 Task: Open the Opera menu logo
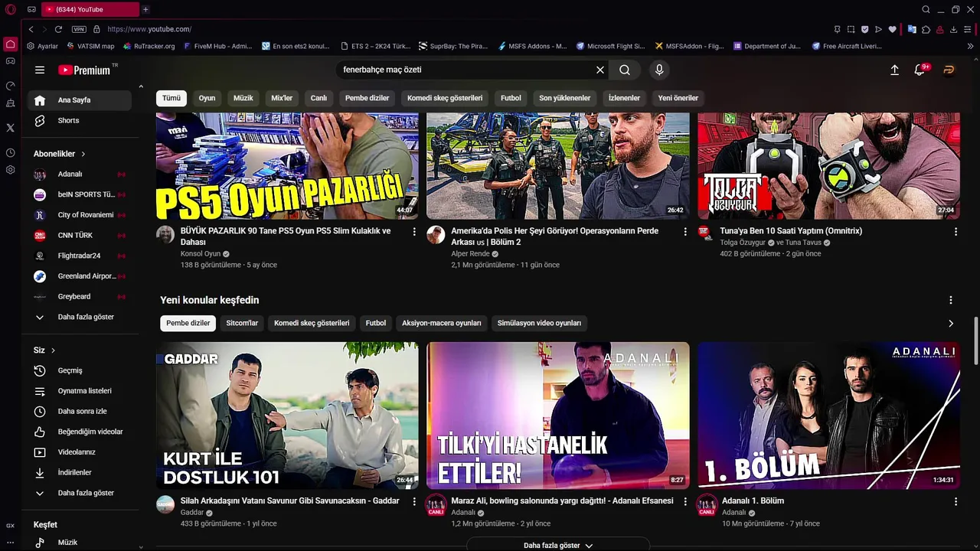(x=11, y=9)
